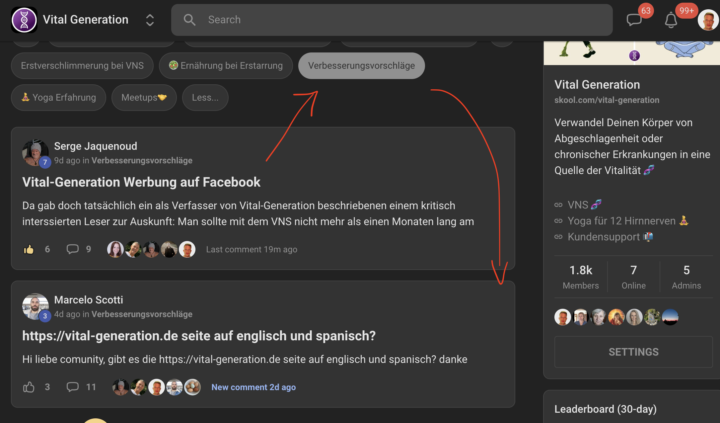The image size is (720, 423).
Task: Open post about seite auf englisch und spanisch
Action: coord(199,336)
